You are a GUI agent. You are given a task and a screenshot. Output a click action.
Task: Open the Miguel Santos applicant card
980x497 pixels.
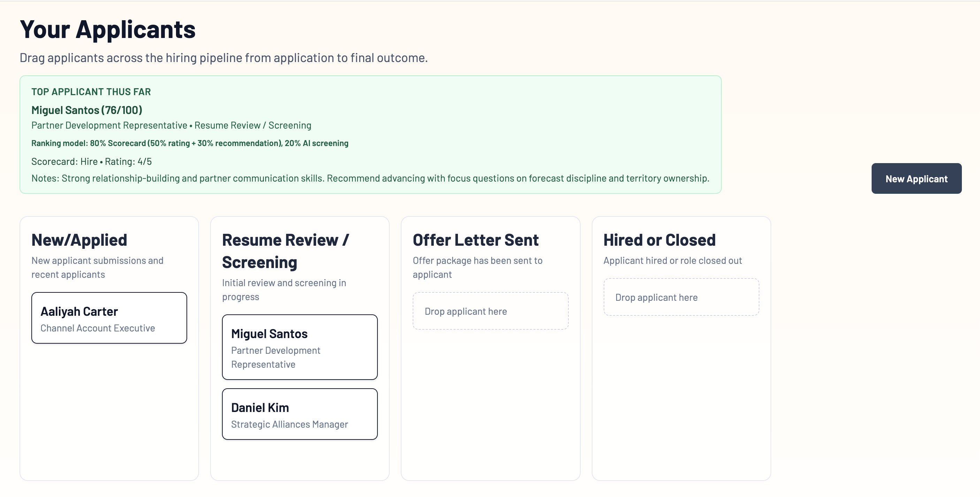pyautogui.click(x=299, y=346)
